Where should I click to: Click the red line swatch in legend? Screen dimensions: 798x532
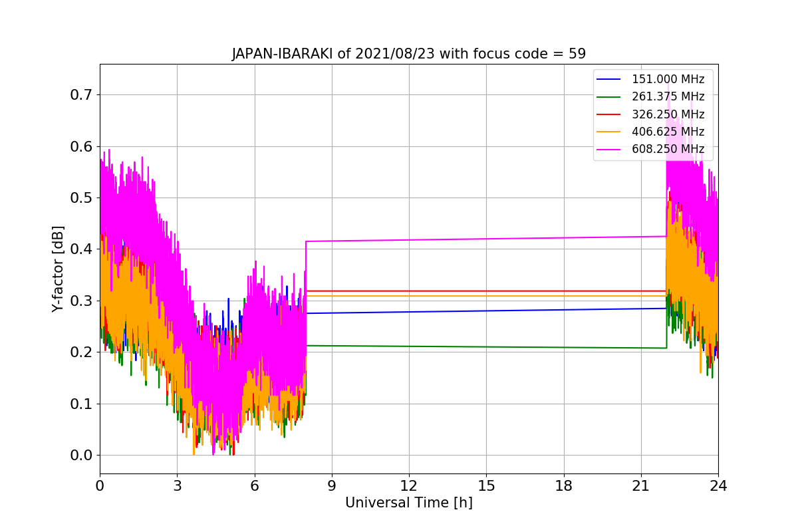pos(610,114)
